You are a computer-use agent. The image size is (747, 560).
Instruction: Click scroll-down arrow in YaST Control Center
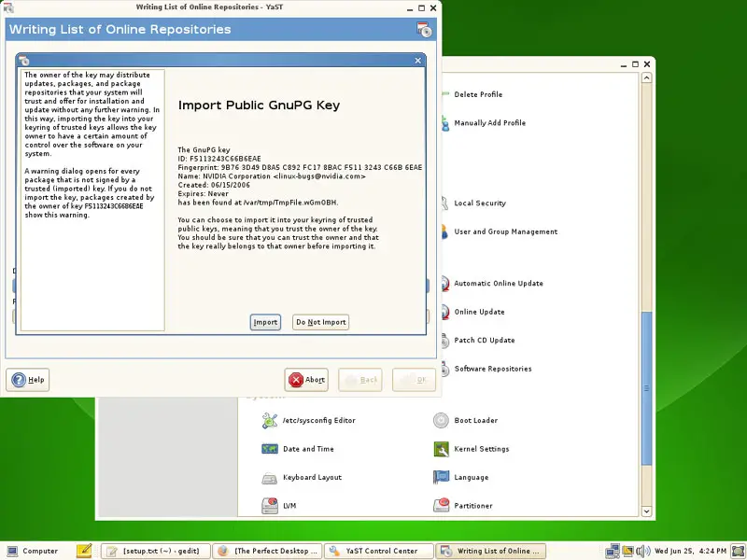click(646, 511)
